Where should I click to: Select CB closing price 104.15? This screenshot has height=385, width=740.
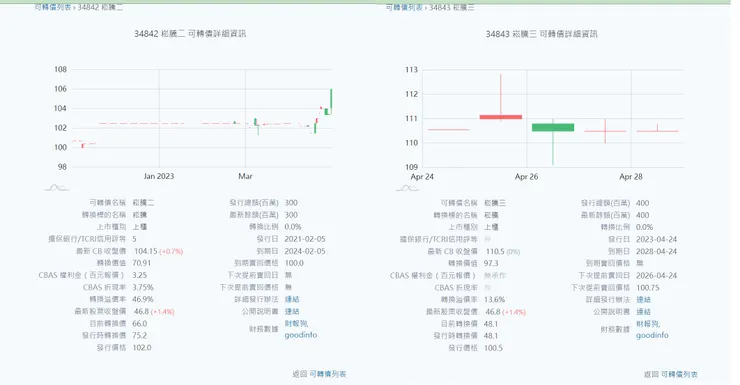145,251
